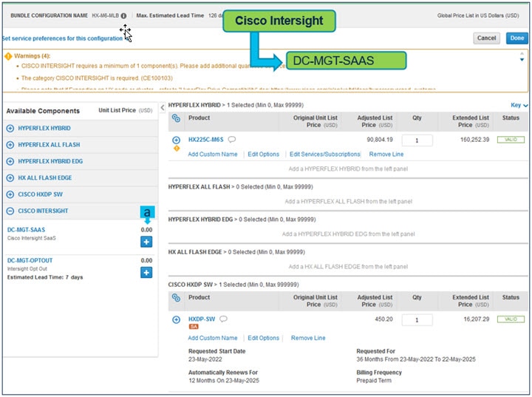The image size is (532, 397).
Task: Expand the HX225C-M6S line item
Action: pos(176,140)
